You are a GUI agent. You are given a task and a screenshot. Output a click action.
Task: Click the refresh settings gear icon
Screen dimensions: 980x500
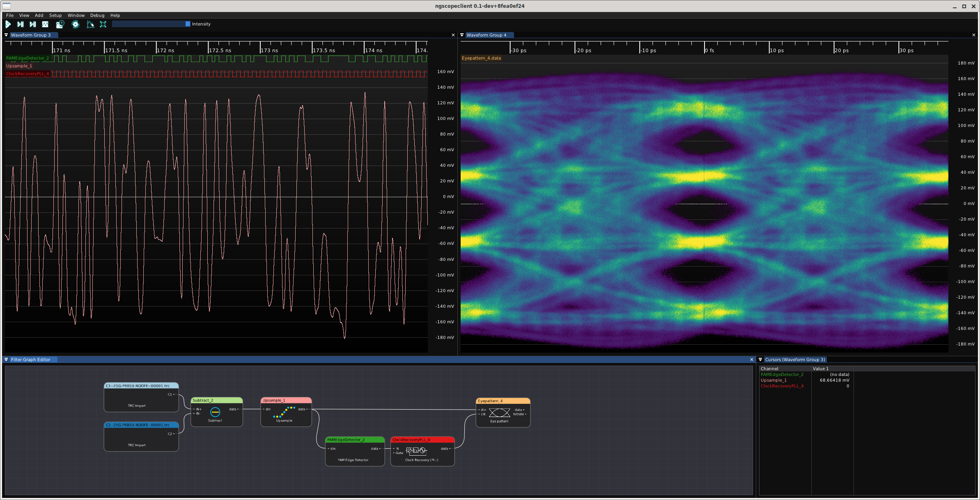click(x=76, y=24)
